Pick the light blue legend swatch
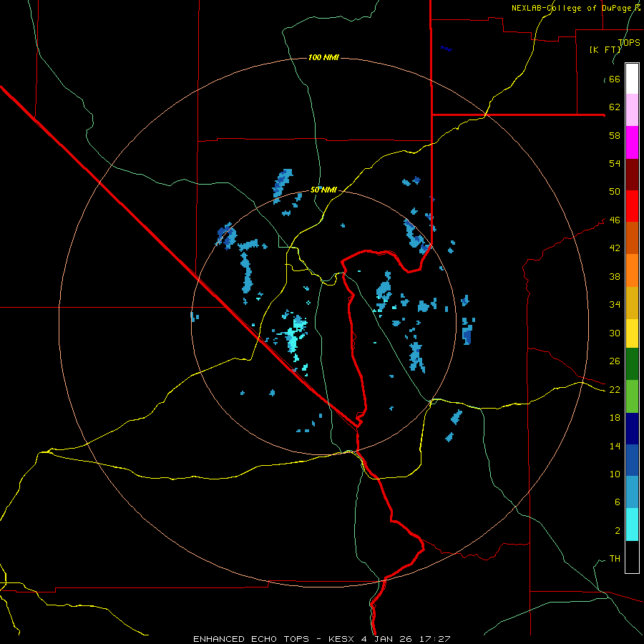 point(632,492)
